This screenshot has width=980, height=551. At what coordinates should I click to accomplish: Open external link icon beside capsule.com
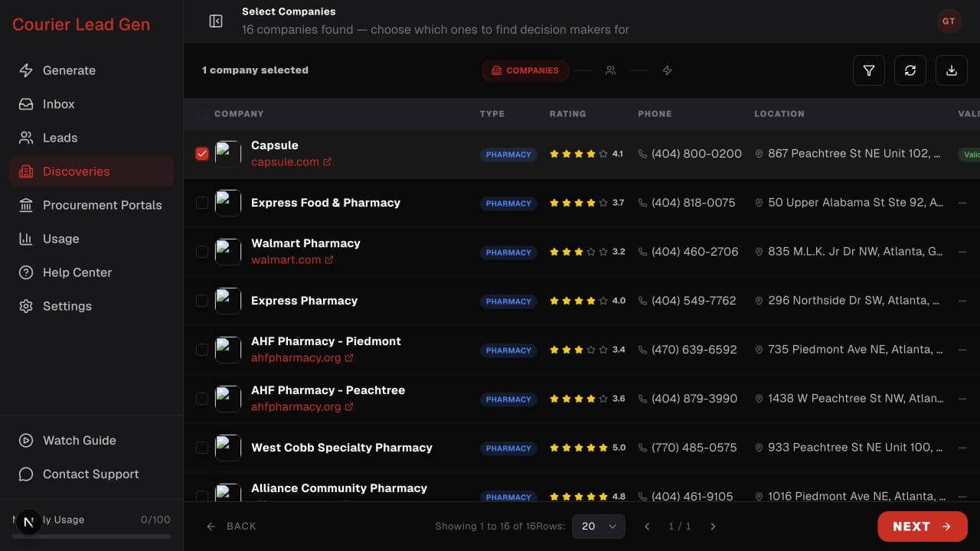coord(328,162)
